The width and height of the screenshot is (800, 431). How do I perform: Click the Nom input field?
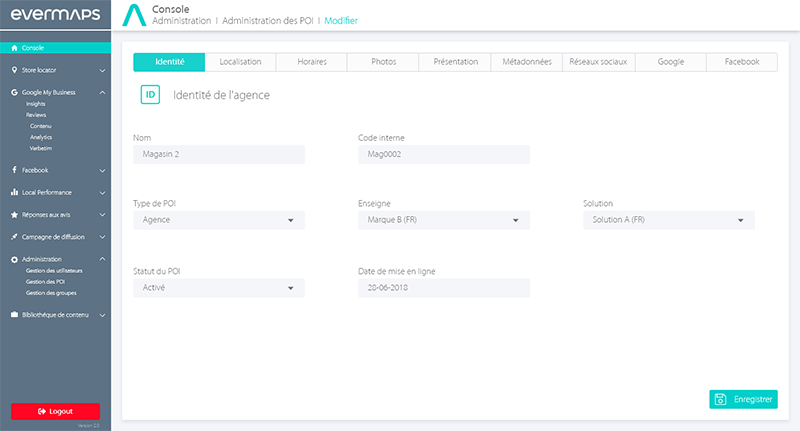[218, 154]
